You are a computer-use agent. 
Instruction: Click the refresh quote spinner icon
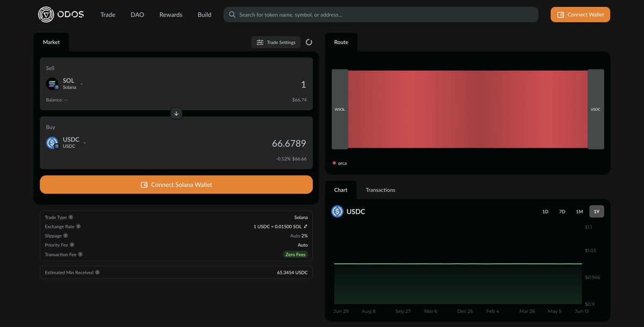(309, 42)
